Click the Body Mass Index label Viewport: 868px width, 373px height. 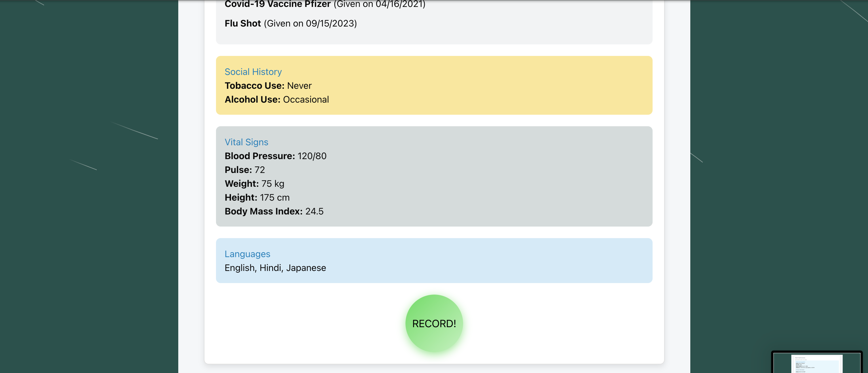tap(264, 211)
